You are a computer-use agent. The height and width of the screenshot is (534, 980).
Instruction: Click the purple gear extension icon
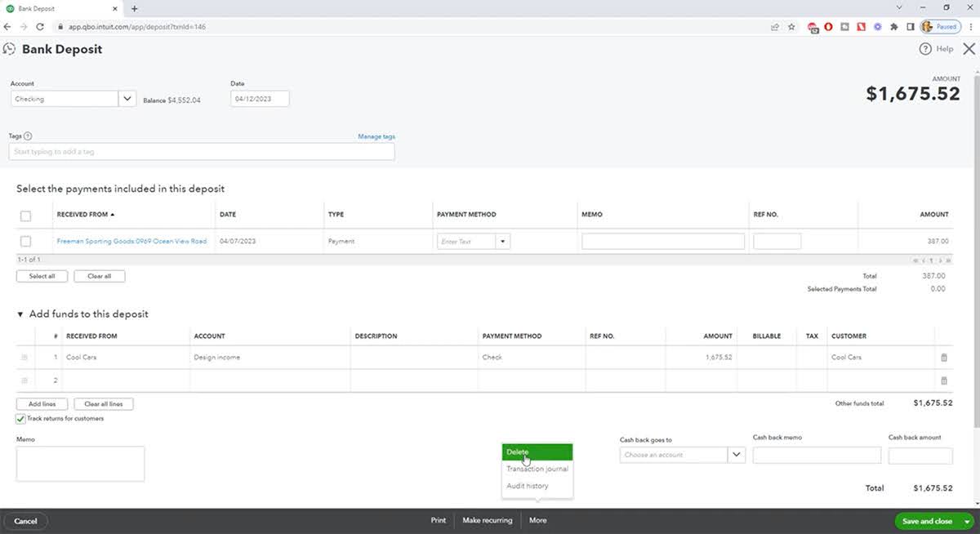click(x=878, y=26)
